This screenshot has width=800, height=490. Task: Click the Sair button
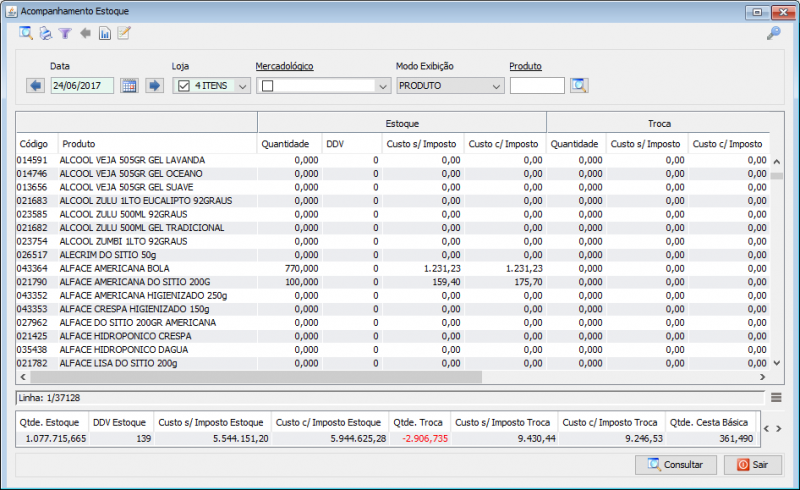coord(753,464)
